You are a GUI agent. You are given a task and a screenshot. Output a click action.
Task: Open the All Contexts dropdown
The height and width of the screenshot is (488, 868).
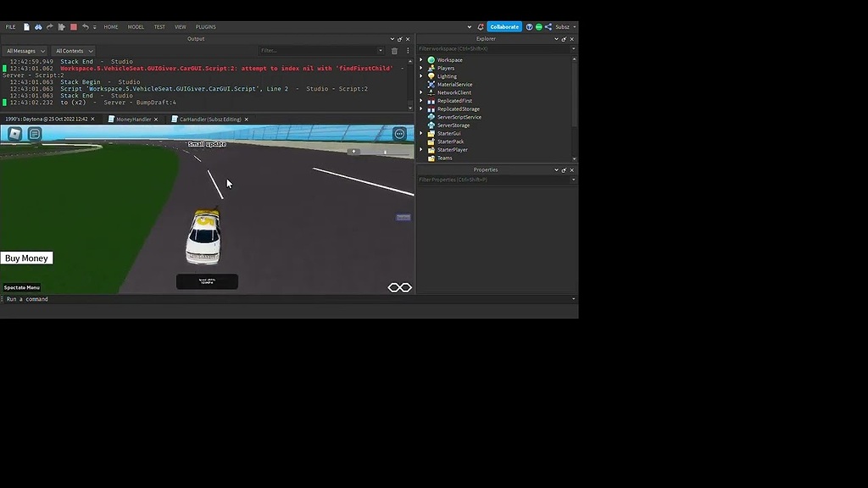point(73,51)
